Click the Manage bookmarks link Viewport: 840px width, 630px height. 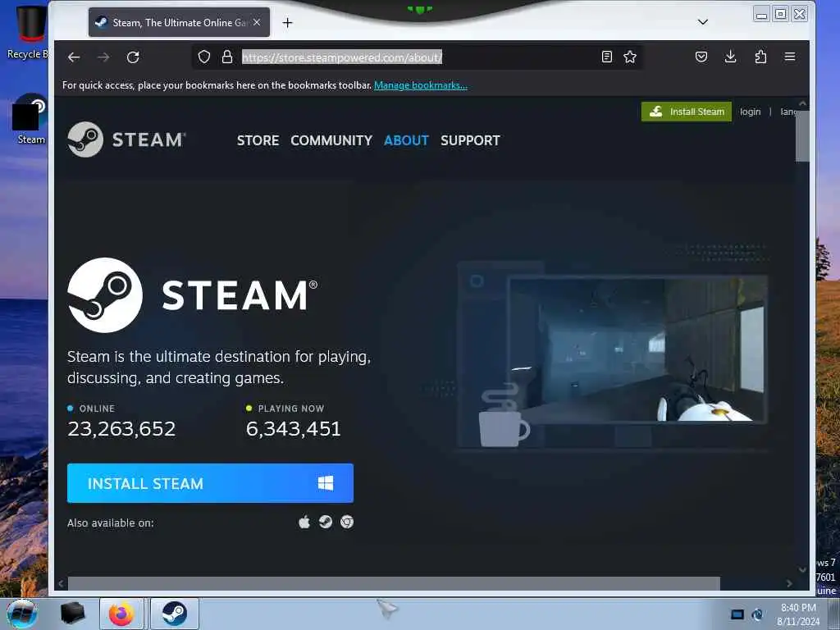point(421,85)
